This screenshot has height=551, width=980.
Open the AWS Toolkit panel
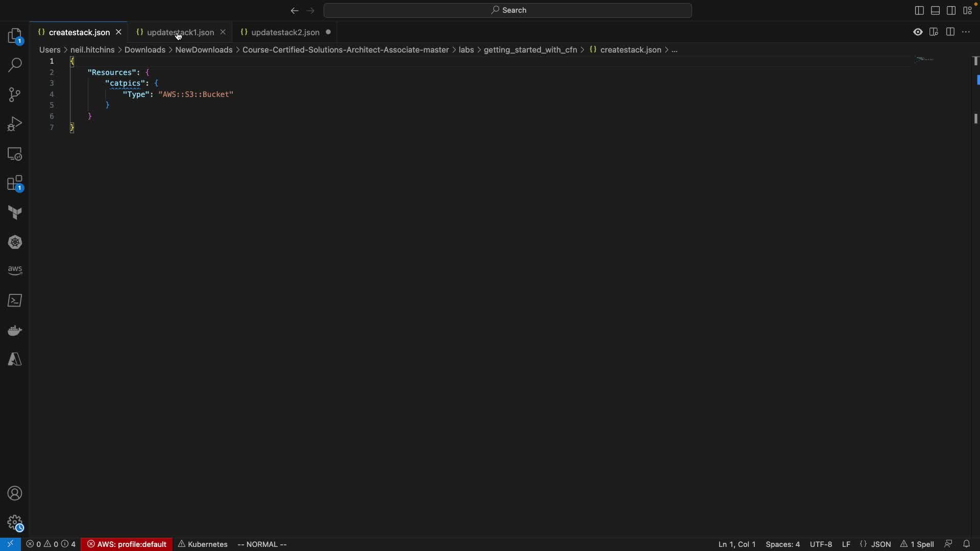15,270
